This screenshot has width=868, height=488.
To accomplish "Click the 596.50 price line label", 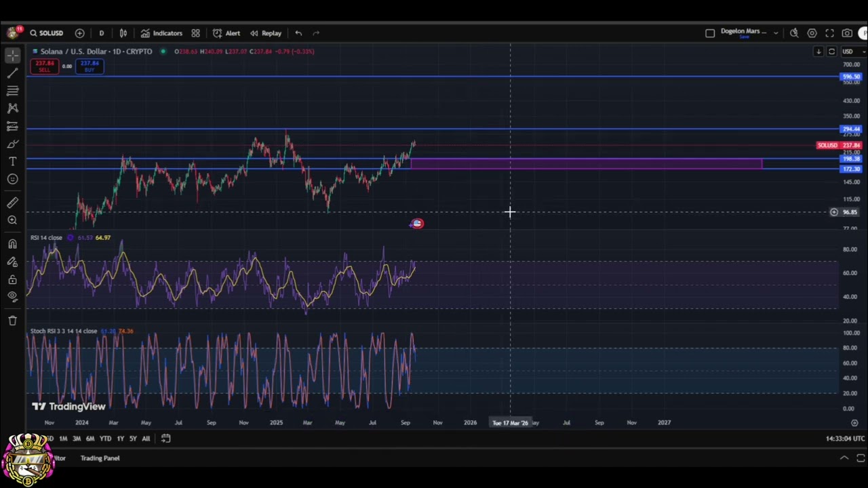I will (851, 77).
